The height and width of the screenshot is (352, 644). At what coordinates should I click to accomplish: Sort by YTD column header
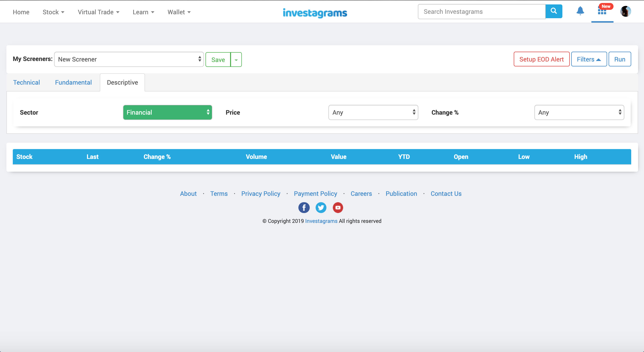[404, 157]
